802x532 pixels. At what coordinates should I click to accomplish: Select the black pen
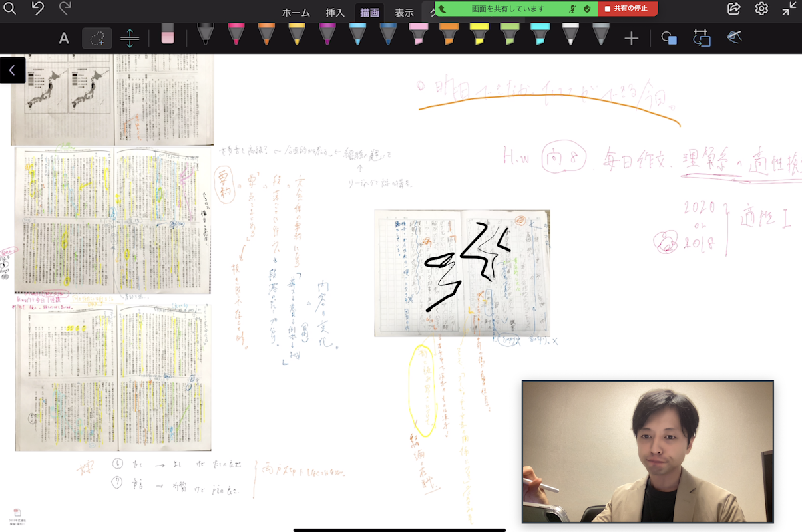(206, 34)
